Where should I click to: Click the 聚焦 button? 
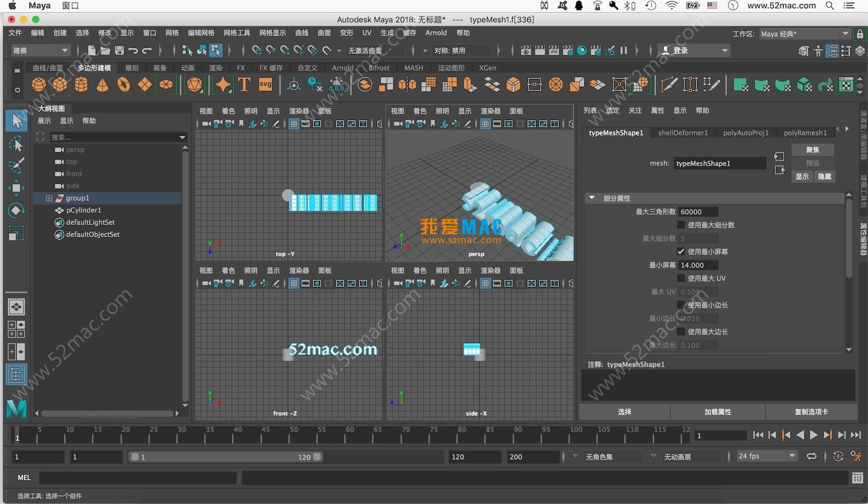813,150
